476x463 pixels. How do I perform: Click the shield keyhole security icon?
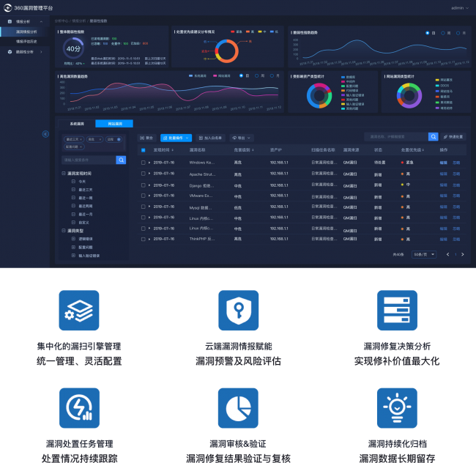tap(238, 310)
